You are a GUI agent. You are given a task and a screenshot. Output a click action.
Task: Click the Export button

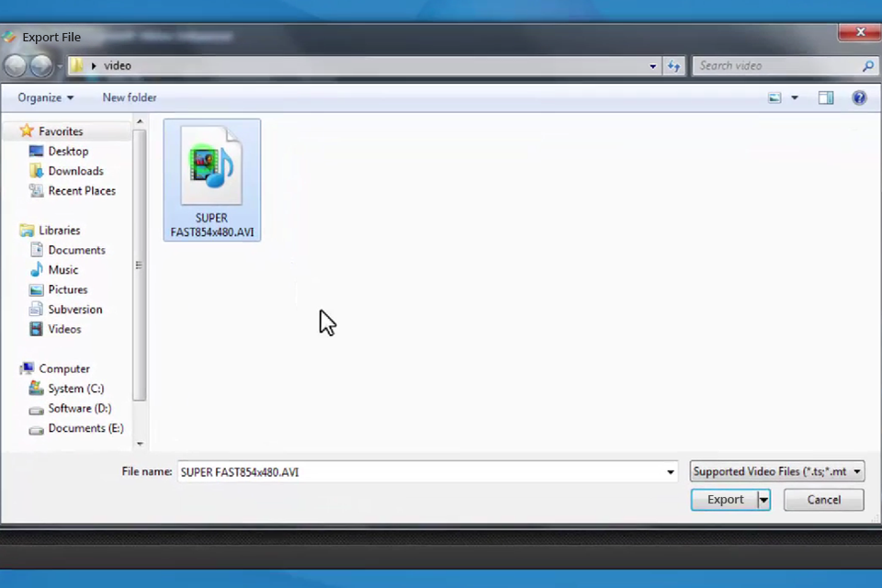[x=725, y=500]
